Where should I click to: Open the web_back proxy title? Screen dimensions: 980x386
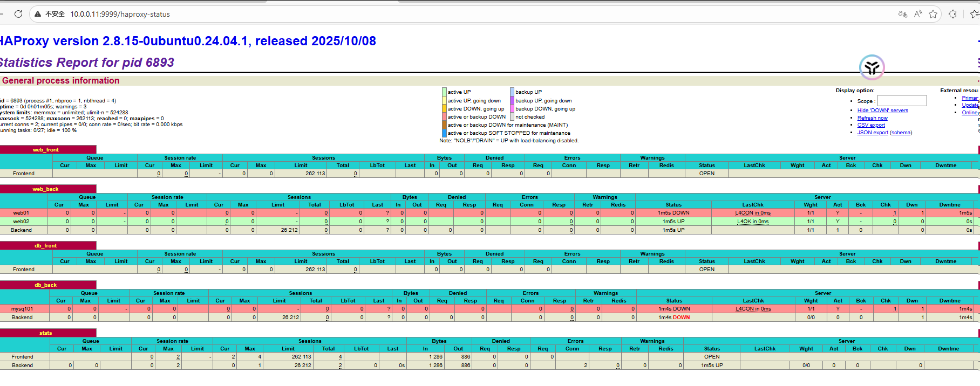45,189
